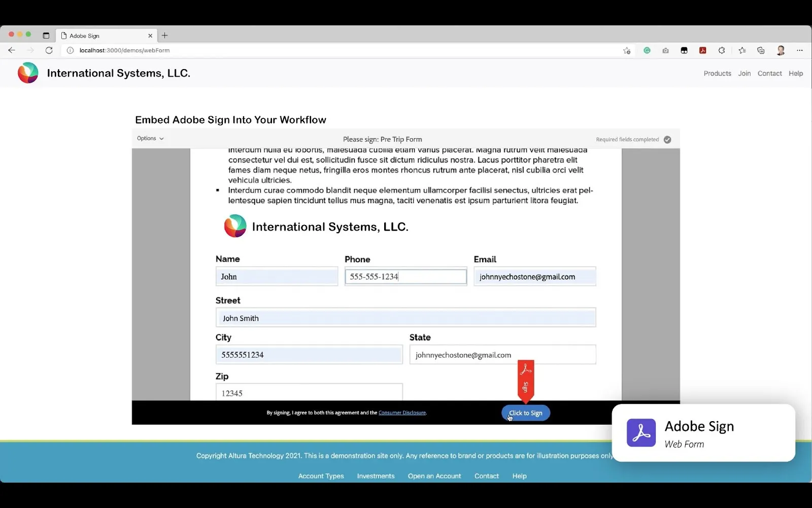The height and width of the screenshot is (508, 812).
Task: Click the Phone input field
Action: point(405,277)
